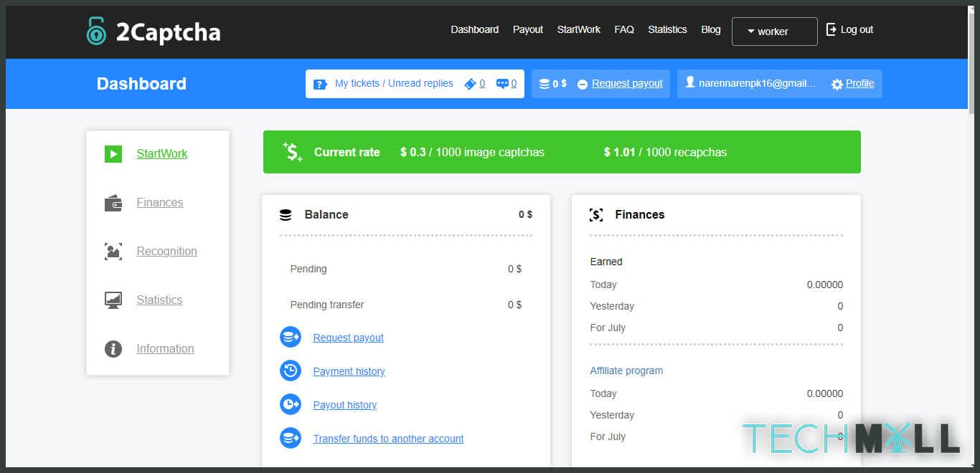The height and width of the screenshot is (473, 980).
Task: Open Blog in top navigation
Action: coord(711,29)
